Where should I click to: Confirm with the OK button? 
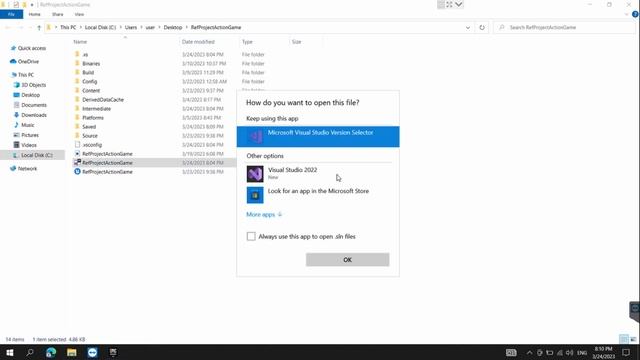tap(347, 260)
